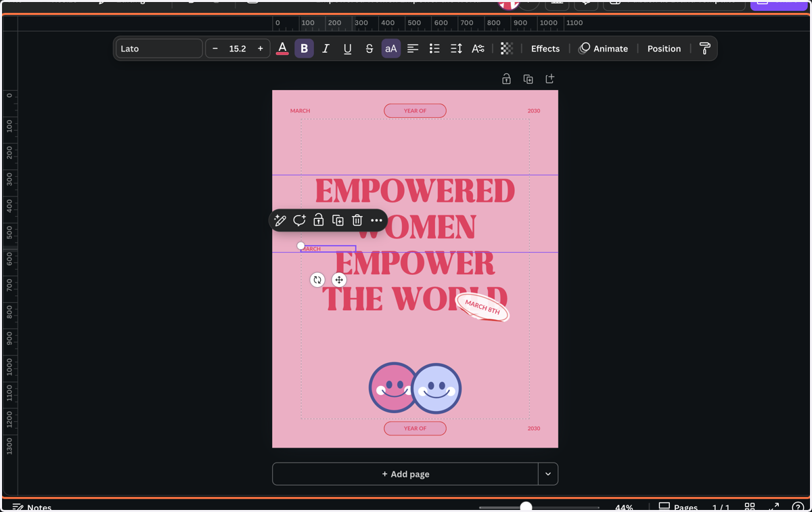Decrease font size with minus button
This screenshot has height=512, width=812.
(215, 49)
